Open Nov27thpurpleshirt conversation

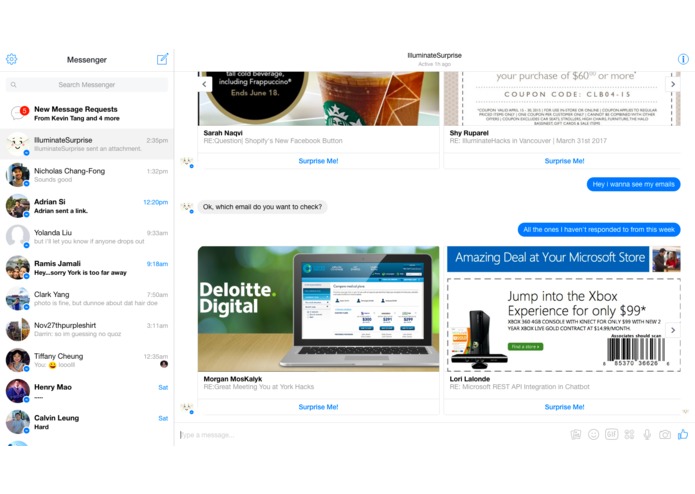pyautogui.click(x=87, y=329)
